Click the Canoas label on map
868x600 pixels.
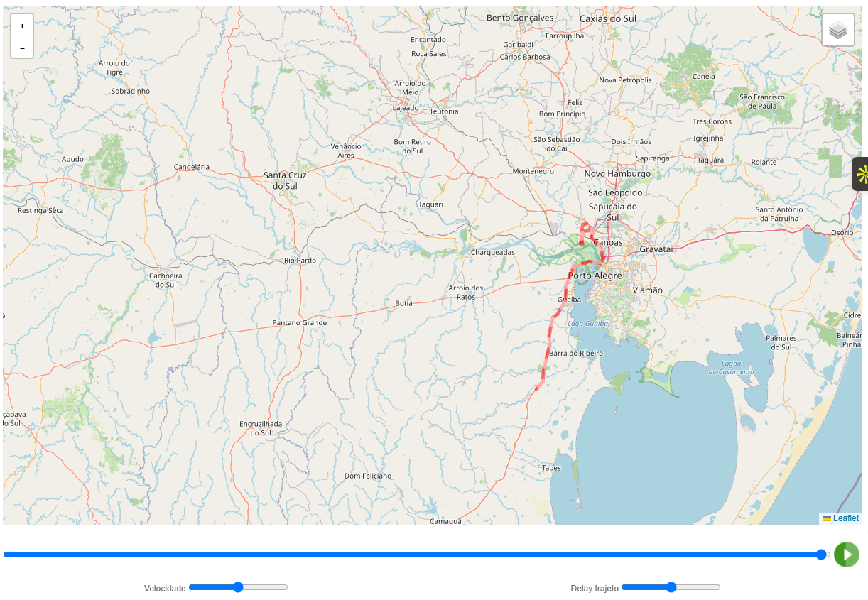click(x=607, y=242)
